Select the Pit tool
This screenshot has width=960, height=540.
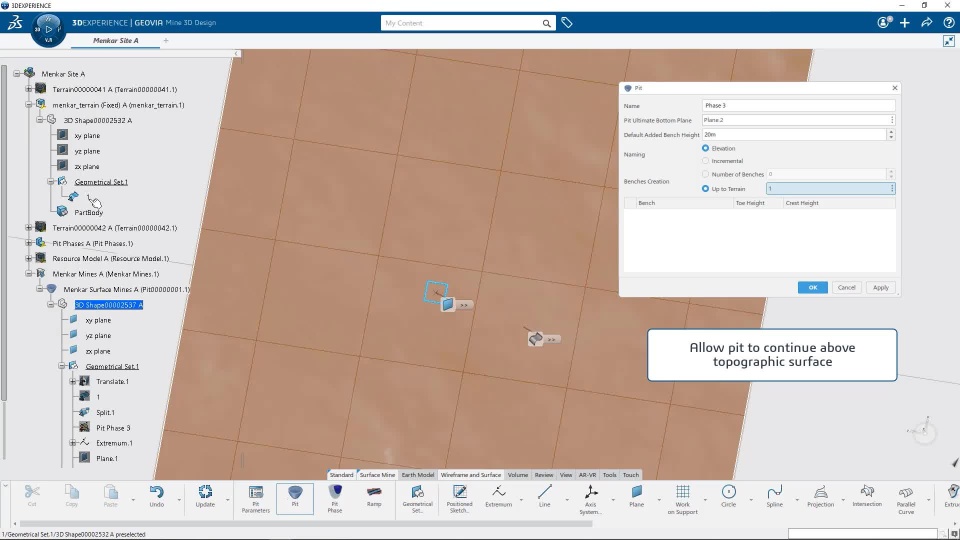click(295, 498)
